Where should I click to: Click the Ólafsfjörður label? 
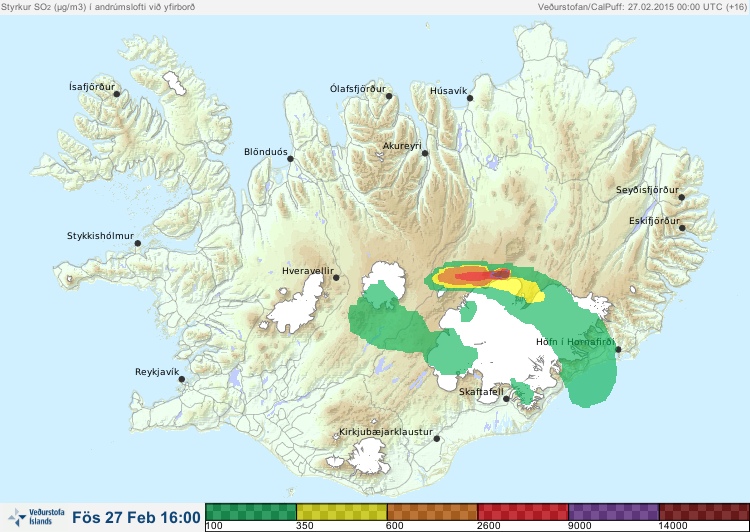coord(358,89)
